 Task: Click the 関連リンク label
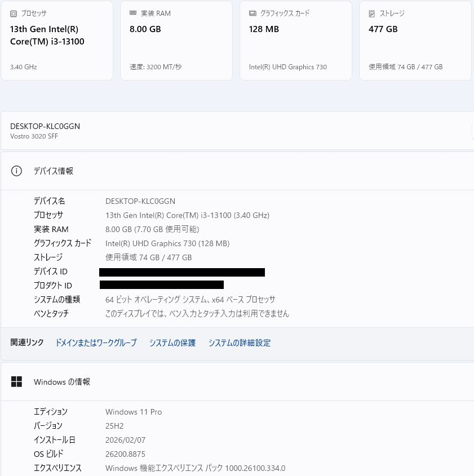pos(27,342)
